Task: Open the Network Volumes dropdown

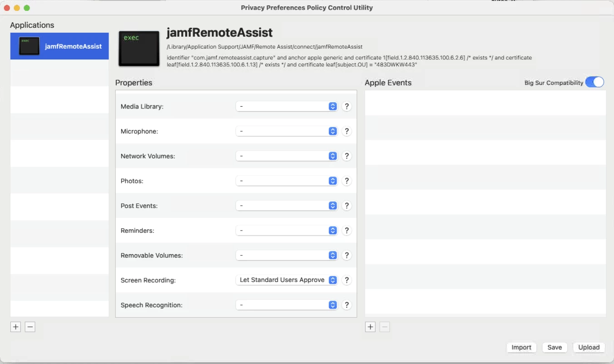Action: pos(287,156)
